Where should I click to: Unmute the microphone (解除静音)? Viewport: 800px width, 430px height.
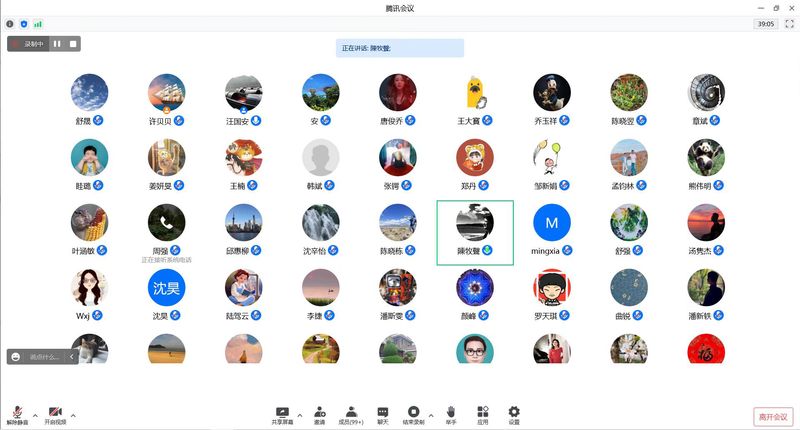[17, 414]
